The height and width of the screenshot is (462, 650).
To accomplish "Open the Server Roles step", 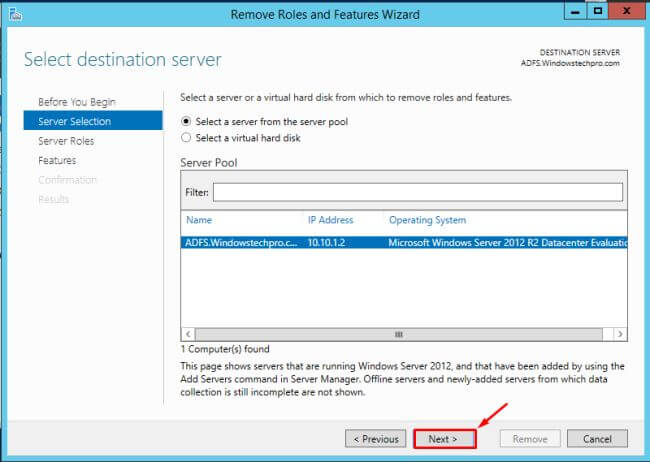I will tap(66, 141).
